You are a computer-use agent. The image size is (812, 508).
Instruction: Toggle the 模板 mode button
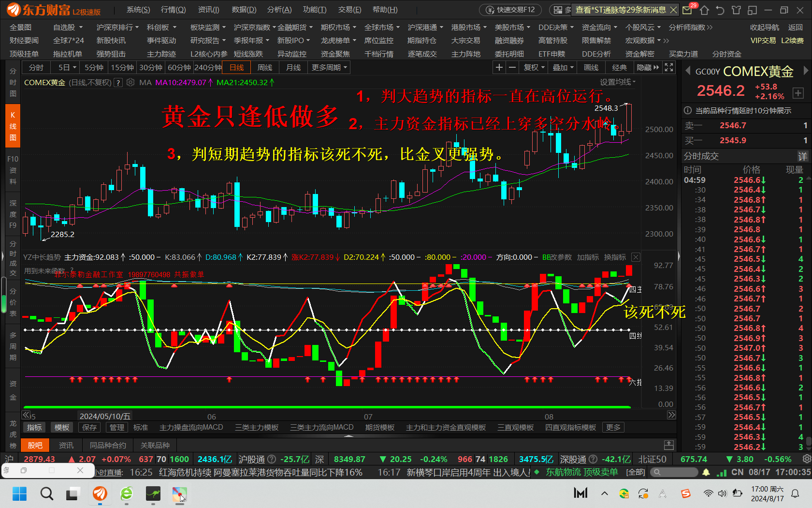pos(62,428)
